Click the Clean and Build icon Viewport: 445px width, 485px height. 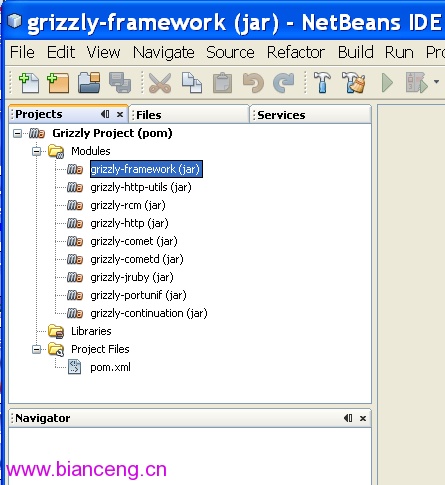click(x=353, y=83)
